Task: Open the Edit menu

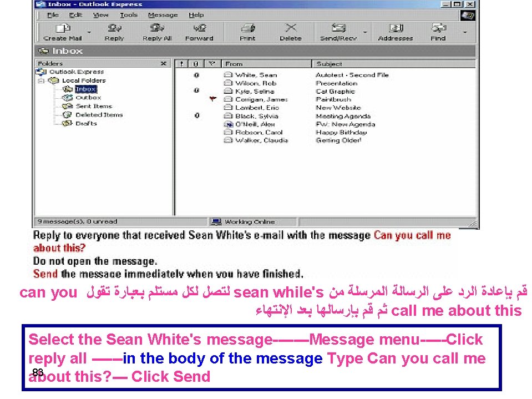Action: tap(75, 15)
